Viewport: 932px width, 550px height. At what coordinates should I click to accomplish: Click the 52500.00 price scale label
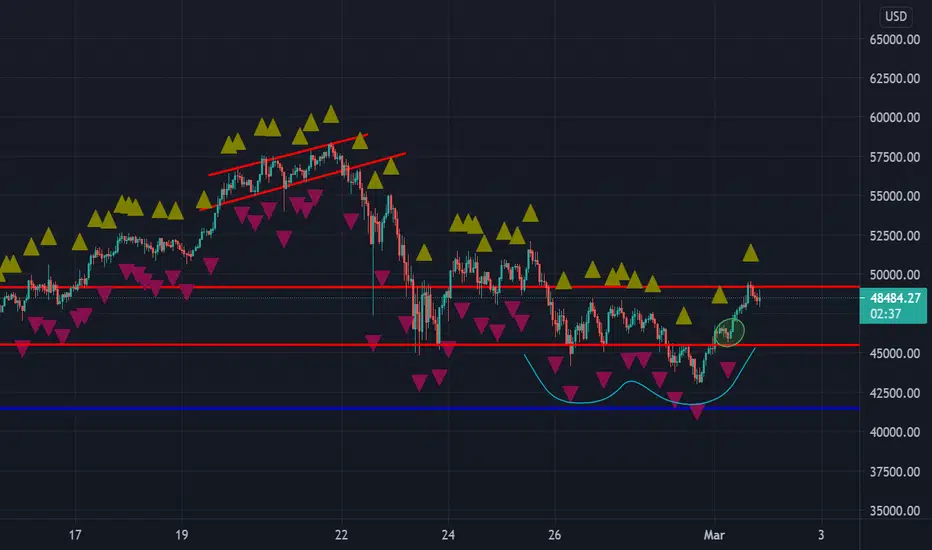click(895, 235)
